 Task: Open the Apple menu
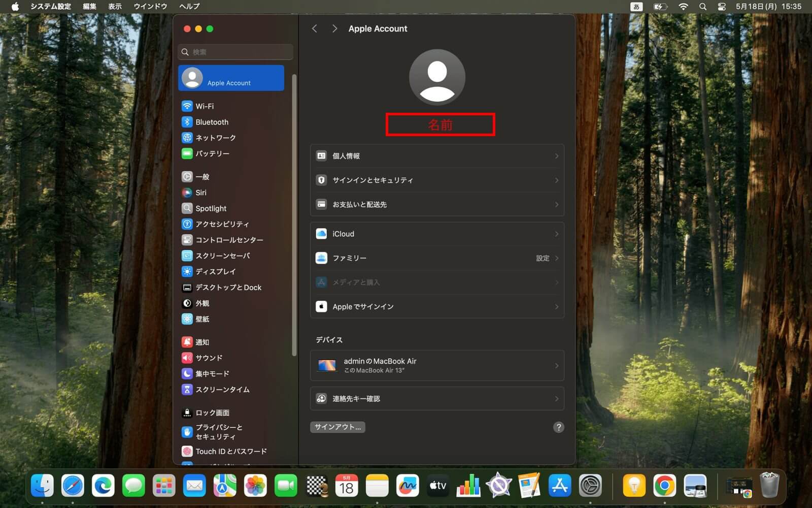coord(15,7)
